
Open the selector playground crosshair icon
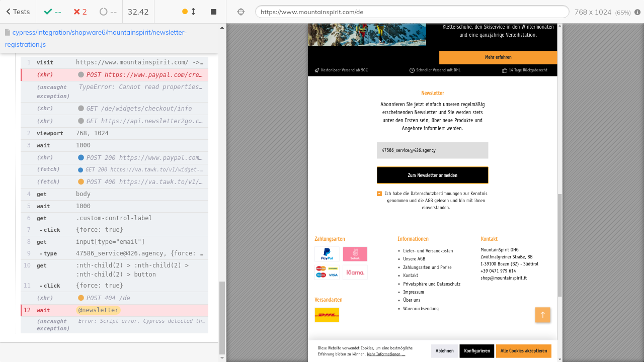[240, 12]
